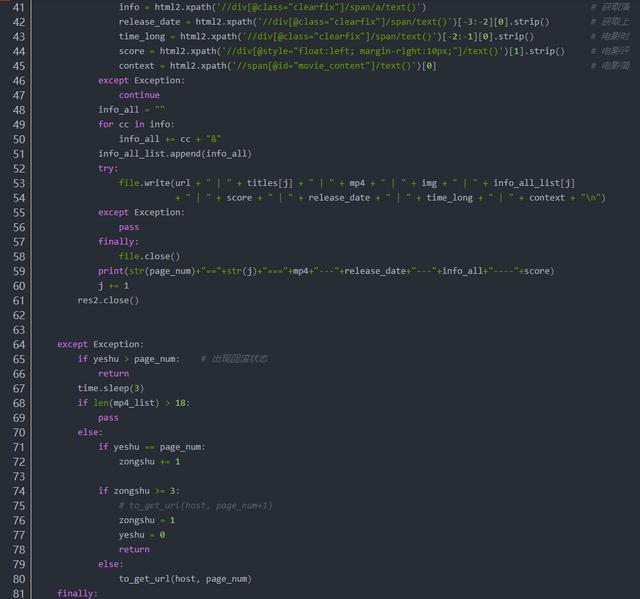This screenshot has height=599, width=640.
Task: Click 'info_all += cc + "&"' on line 50
Action: 170,139
